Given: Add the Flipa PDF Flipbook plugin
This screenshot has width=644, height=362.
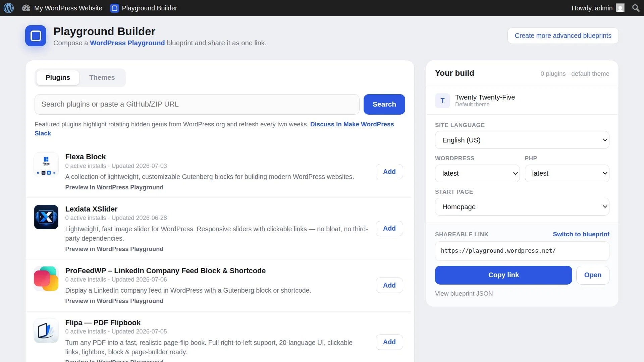Looking at the screenshot, I should tap(389, 342).
